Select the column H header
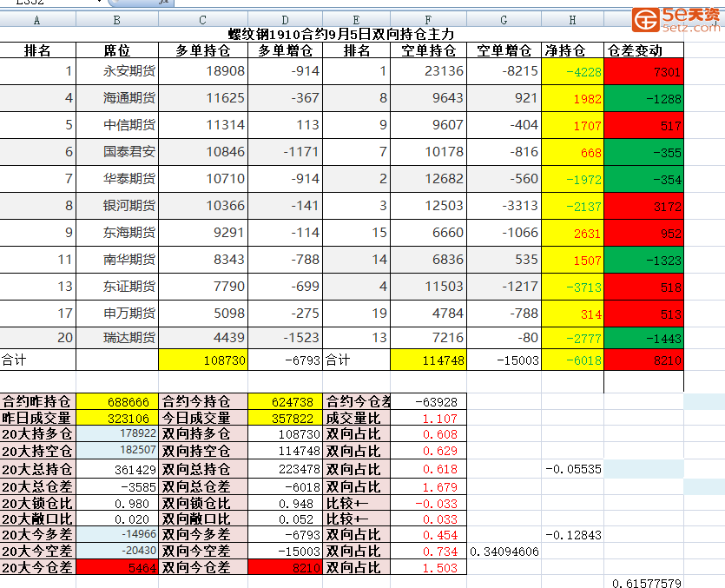 572,19
